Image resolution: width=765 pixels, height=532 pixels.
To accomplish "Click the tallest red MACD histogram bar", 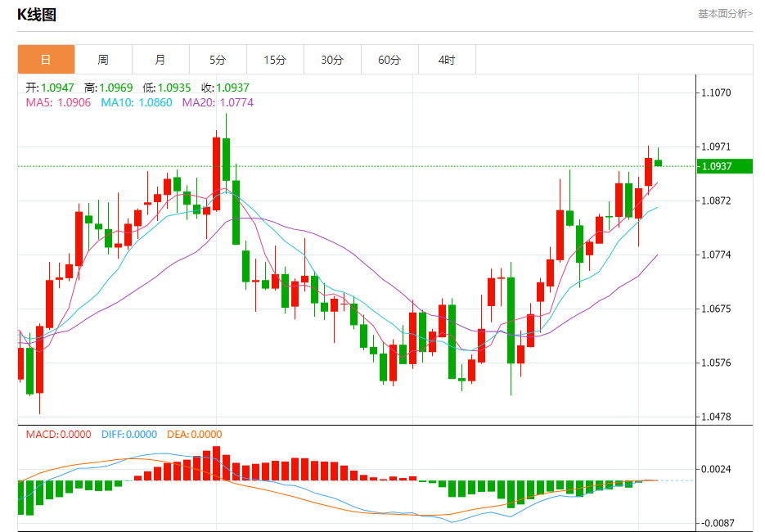I will pos(217,463).
